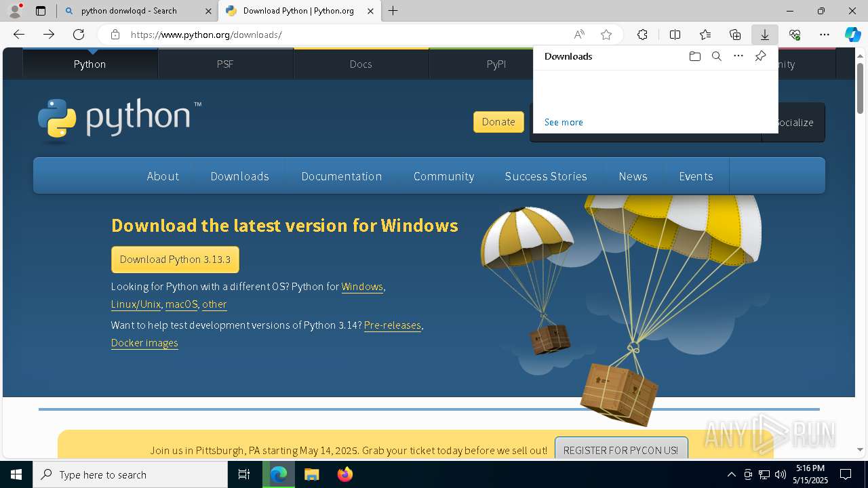The width and height of the screenshot is (868, 488).
Task: Toggle the Downloads toolbar button
Action: [764, 35]
